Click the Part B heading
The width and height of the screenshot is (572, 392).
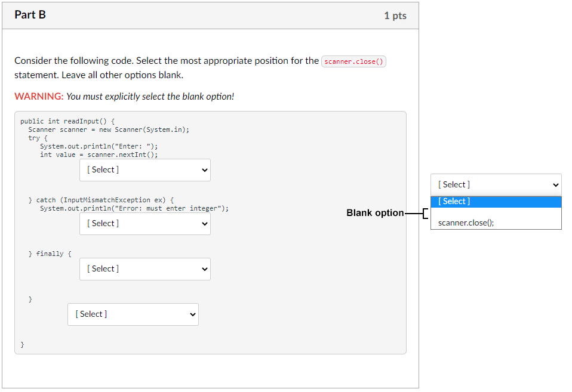(x=30, y=15)
